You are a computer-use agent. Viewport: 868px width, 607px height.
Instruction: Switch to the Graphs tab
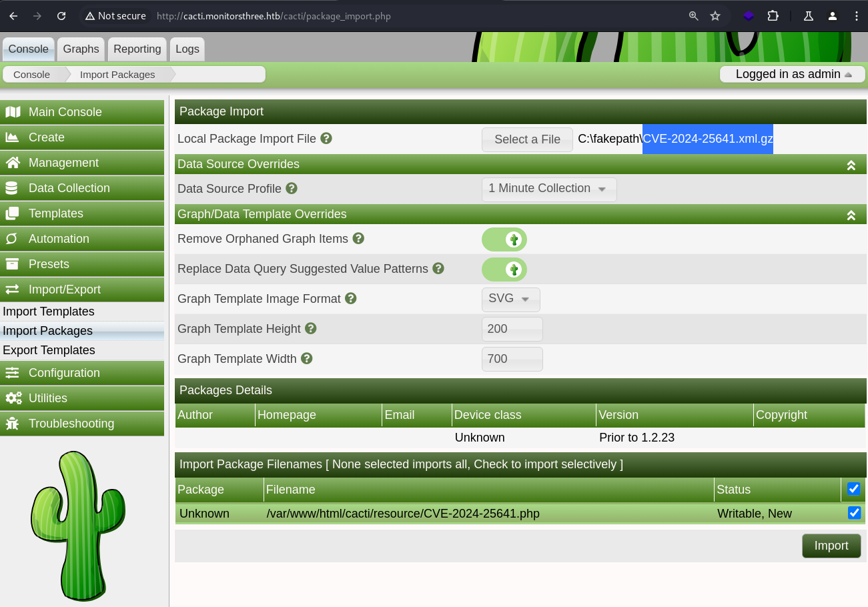coord(81,49)
